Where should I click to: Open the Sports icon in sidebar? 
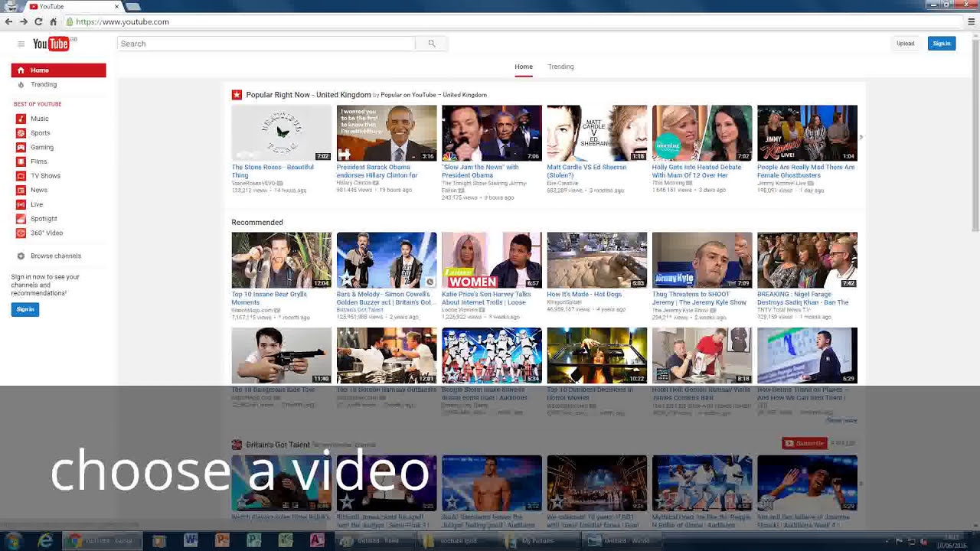click(21, 133)
